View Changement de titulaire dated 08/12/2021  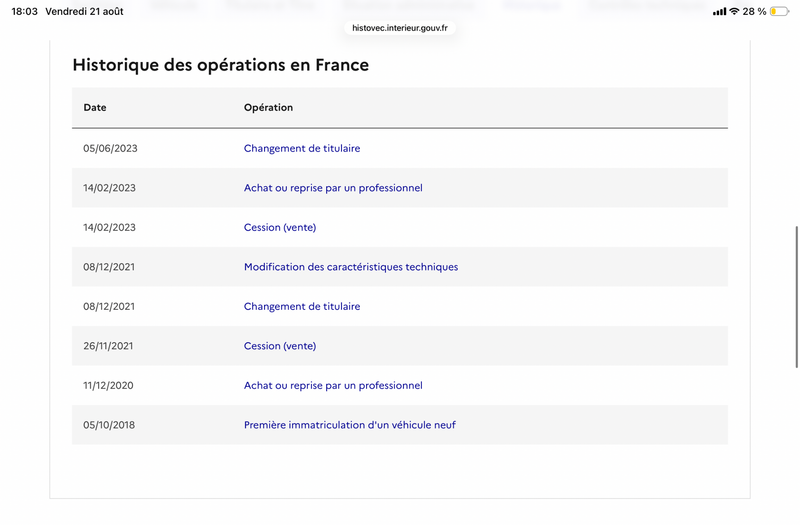(x=302, y=307)
